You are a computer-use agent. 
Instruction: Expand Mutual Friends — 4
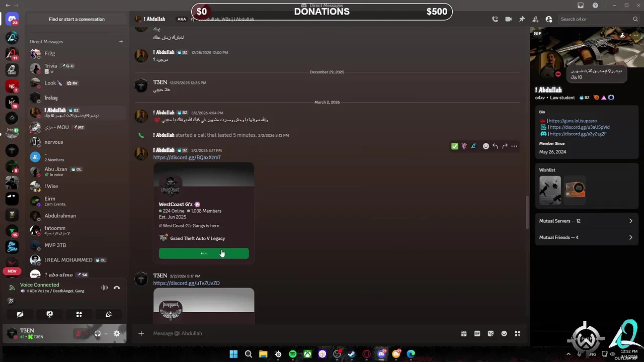point(586,237)
